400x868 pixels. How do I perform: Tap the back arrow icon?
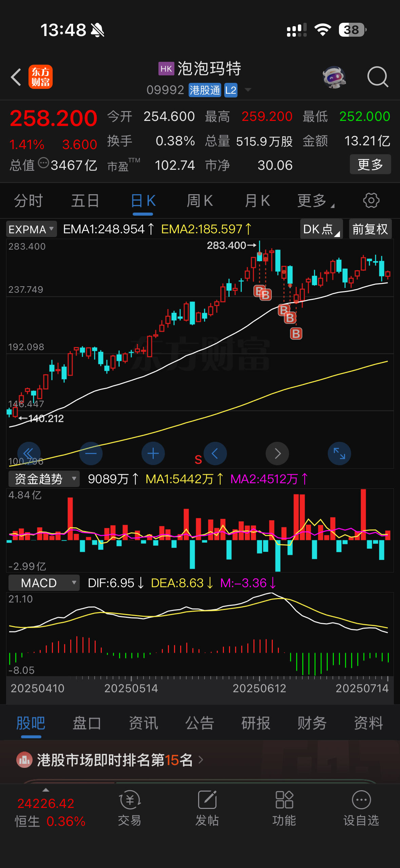click(x=16, y=77)
